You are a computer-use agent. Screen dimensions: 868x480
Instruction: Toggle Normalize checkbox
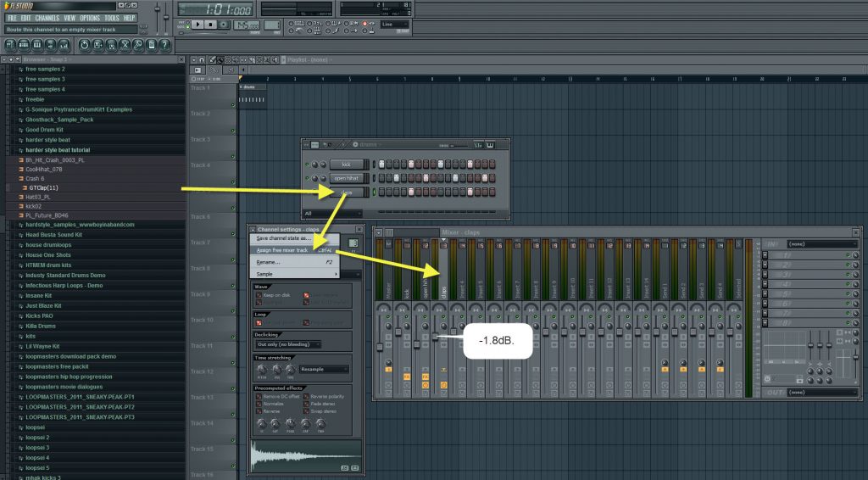259,404
